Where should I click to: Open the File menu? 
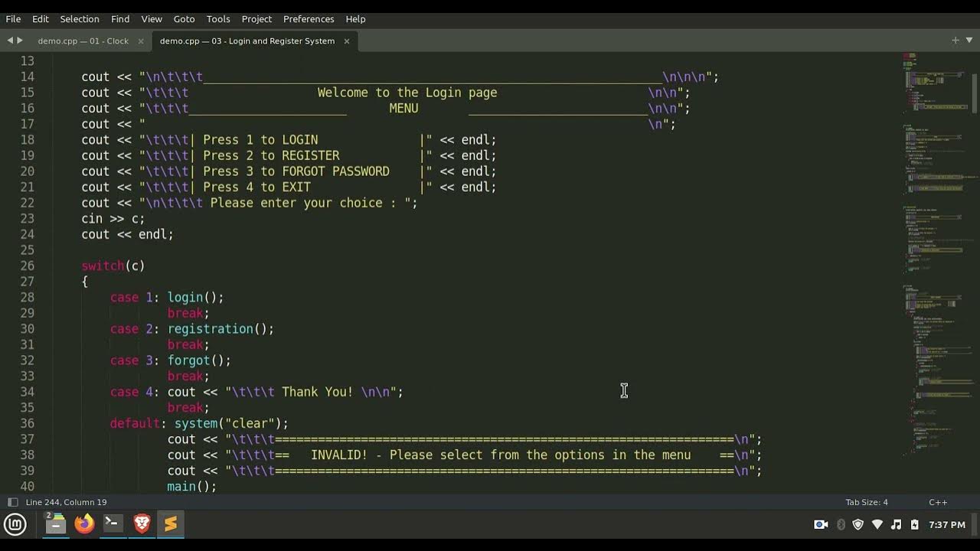(x=13, y=18)
